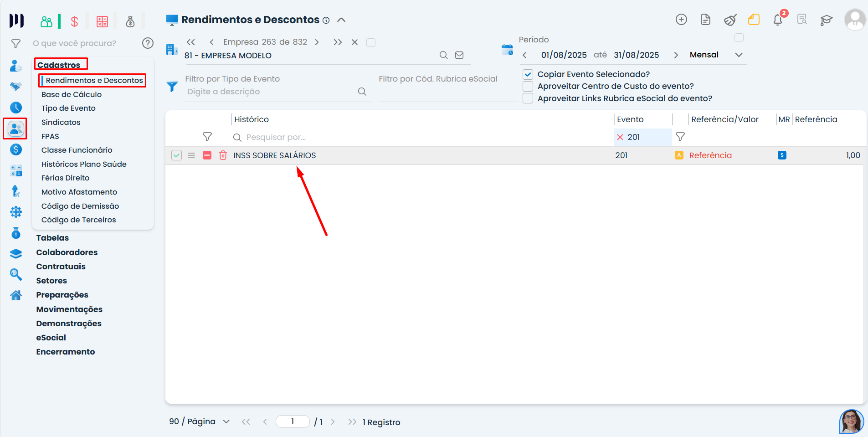The height and width of the screenshot is (437, 868).
Task: Enable Aproveitar Links Rubrica eSocial do evento
Action: (x=528, y=98)
